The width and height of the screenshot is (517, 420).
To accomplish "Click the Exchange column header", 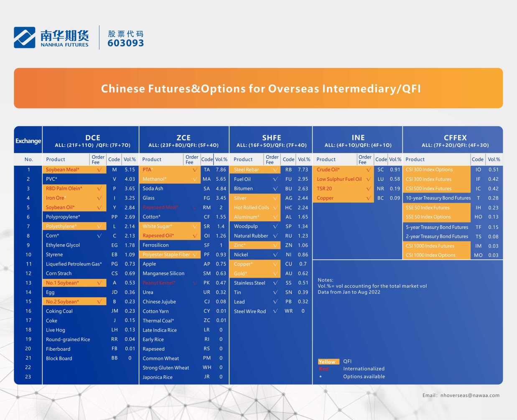I will (x=28, y=141).
